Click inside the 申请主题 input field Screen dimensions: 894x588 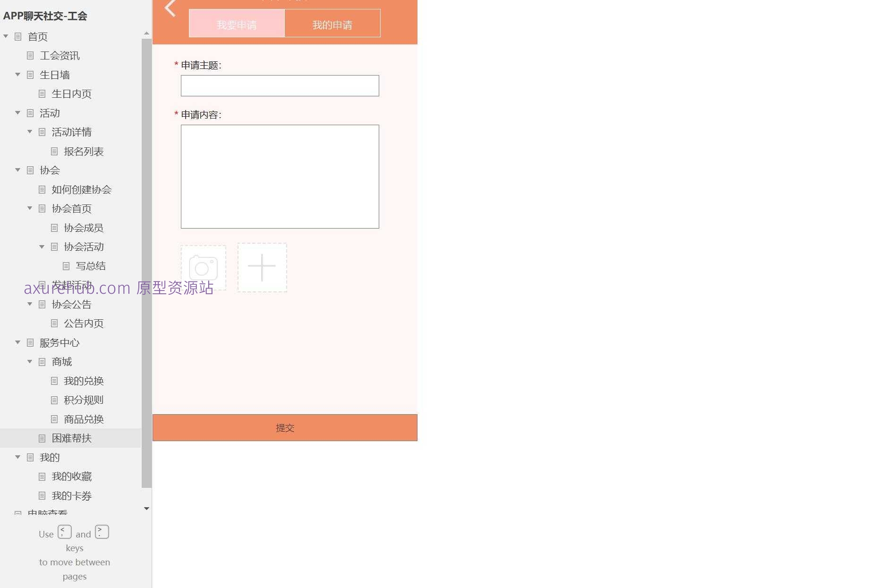click(x=280, y=85)
